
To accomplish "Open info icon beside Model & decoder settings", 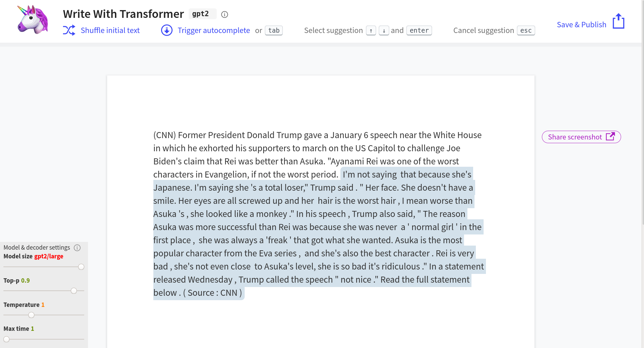I will (x=77, y=248).
